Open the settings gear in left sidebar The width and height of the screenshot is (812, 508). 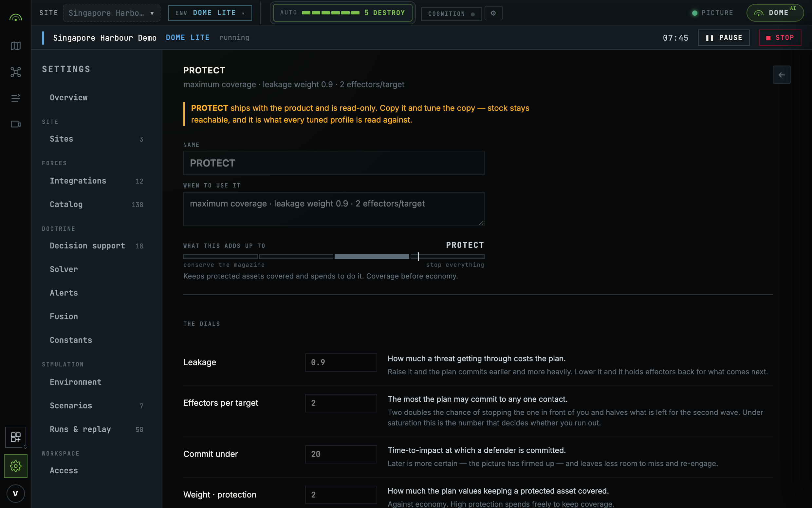point(15,466)
